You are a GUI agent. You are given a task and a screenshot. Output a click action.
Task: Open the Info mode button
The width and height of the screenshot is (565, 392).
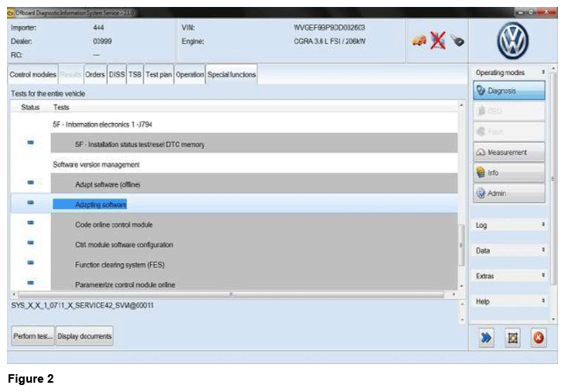(509, 173)
